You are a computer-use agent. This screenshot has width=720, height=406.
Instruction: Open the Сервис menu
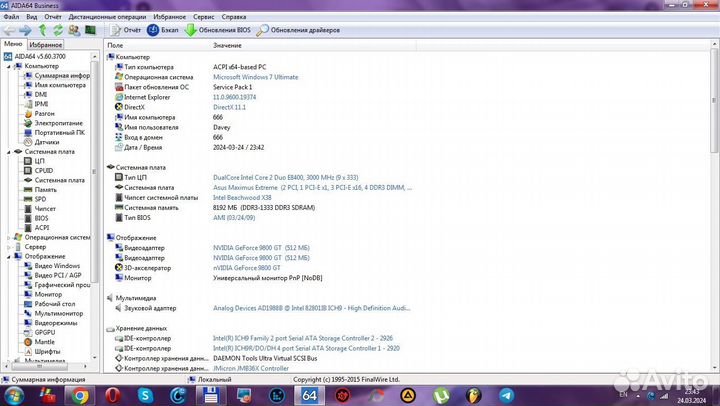pos(203,17)
